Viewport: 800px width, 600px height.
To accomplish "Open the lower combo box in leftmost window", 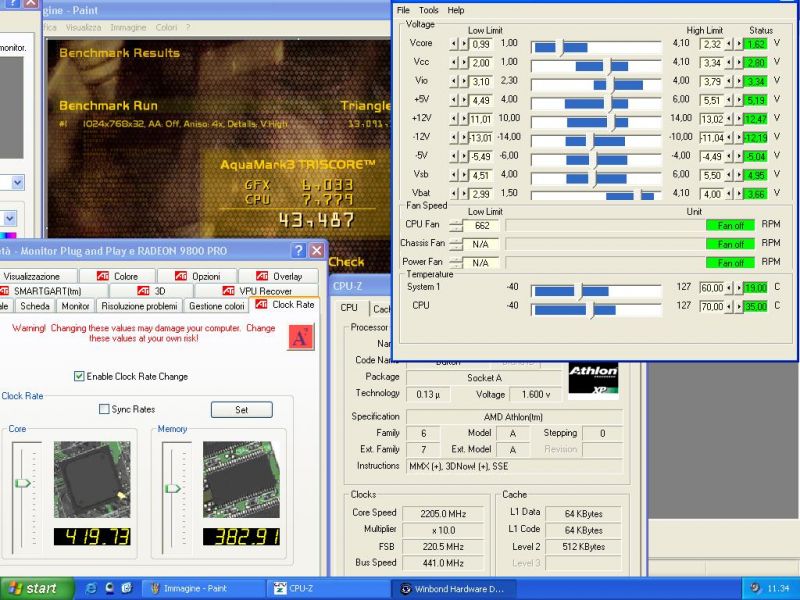I will [x=10, y=219].
